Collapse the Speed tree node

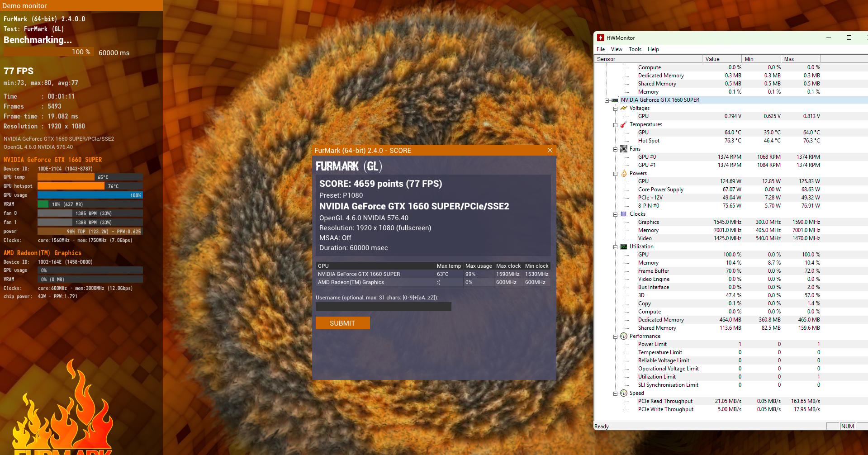click(x=615, y=393)
